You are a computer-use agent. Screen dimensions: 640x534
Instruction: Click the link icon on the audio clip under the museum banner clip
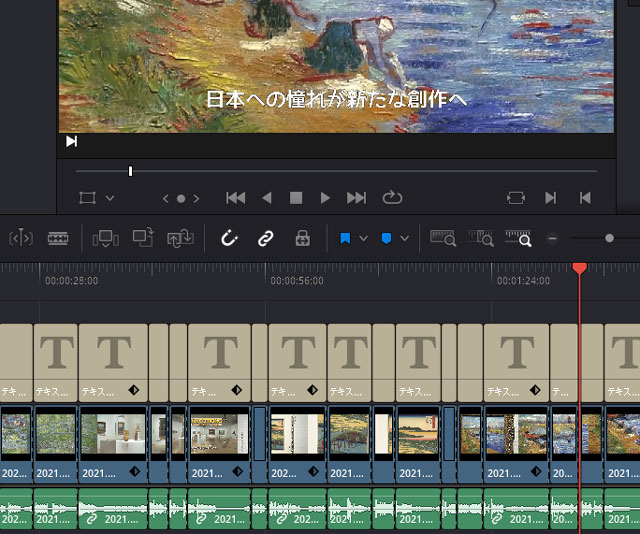tap(201, 519)
